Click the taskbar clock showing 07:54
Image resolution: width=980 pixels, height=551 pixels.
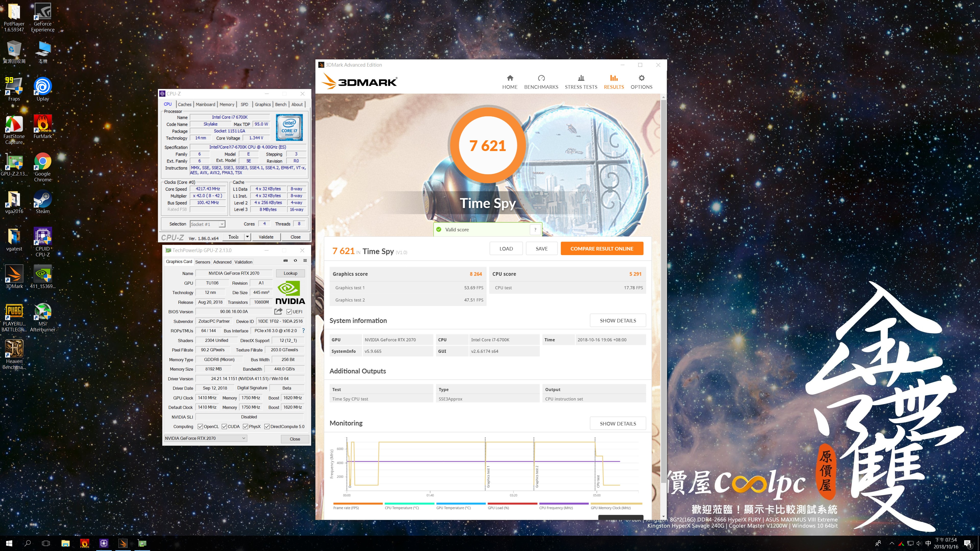[946, 543]
